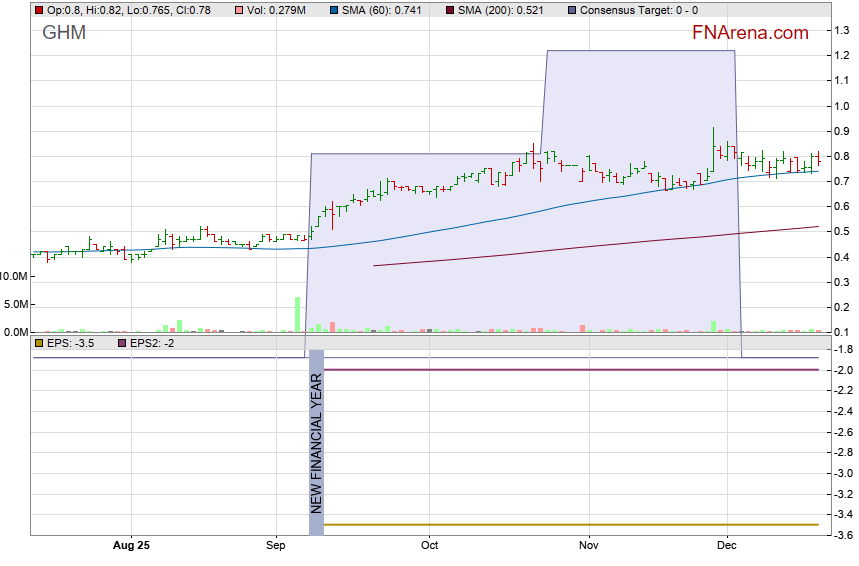
Task: Click the Aug 25 date label
Action: coord(131,546)
